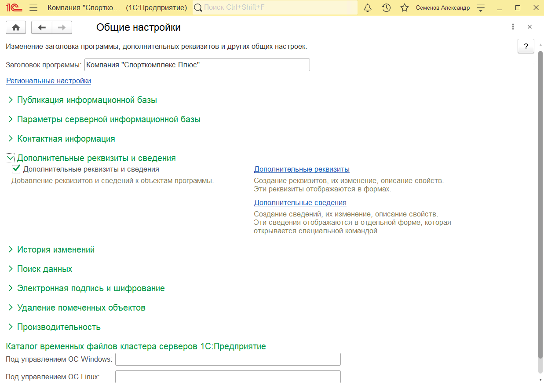This screenshot has height=392, width=544.
Task: Open the notifications bell
Action: coord(368,7)
